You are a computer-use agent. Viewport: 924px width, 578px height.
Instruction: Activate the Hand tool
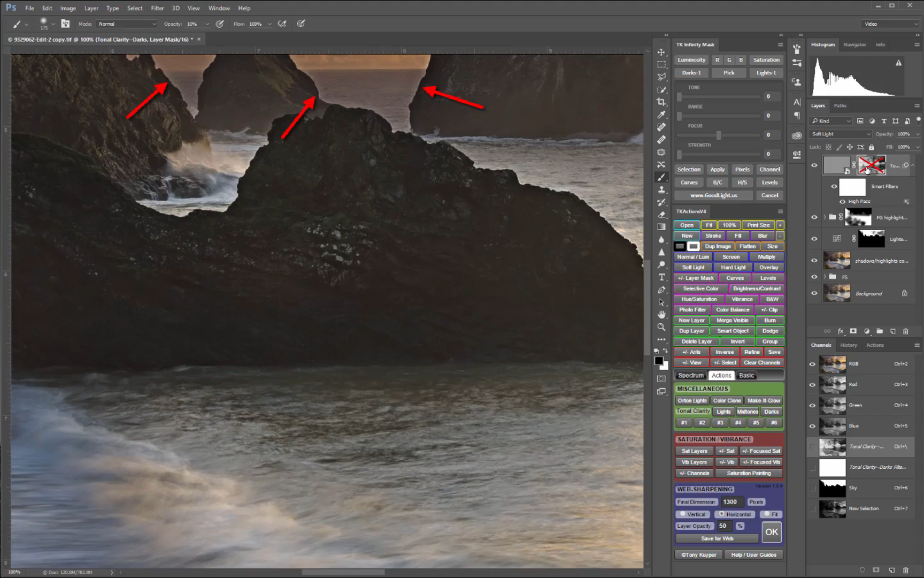point(661,315)
